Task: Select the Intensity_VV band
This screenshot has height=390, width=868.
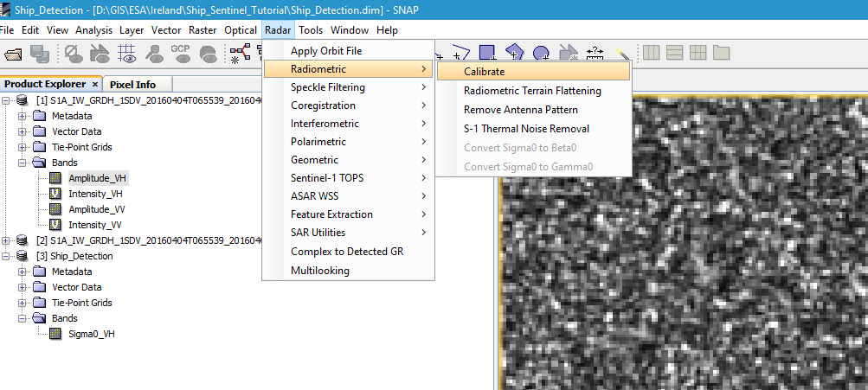Action: point(95,225)
